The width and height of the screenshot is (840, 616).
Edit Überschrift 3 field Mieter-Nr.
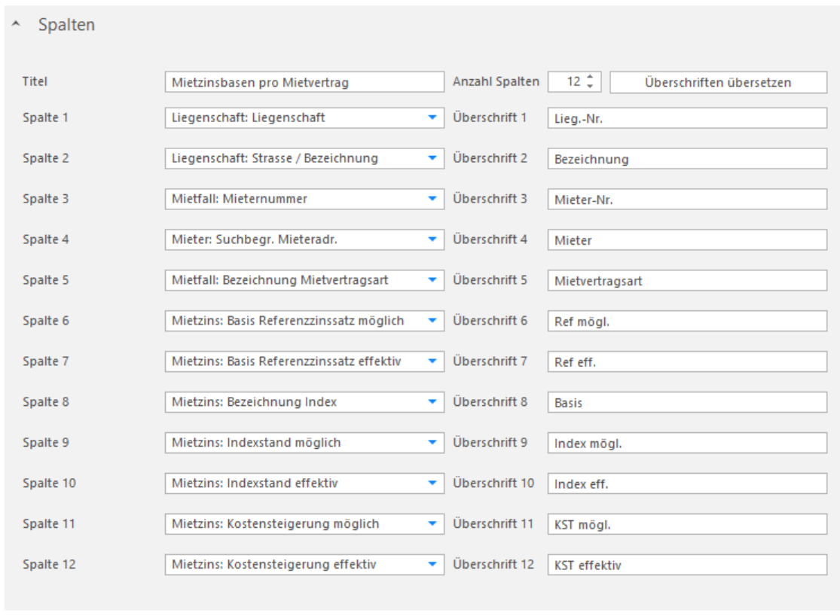687,200
